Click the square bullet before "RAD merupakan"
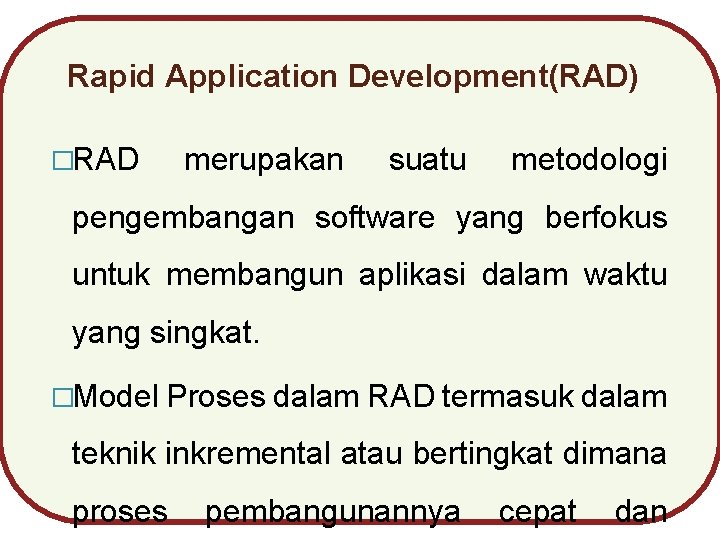Image resolution: width=720 pixels, height=540 pixels. click(x=63, y=161)
